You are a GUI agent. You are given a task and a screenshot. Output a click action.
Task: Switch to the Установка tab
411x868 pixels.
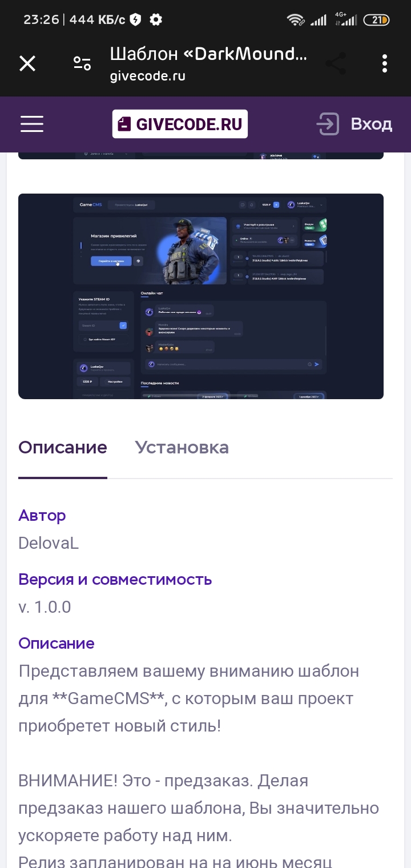tap(182, 447)
